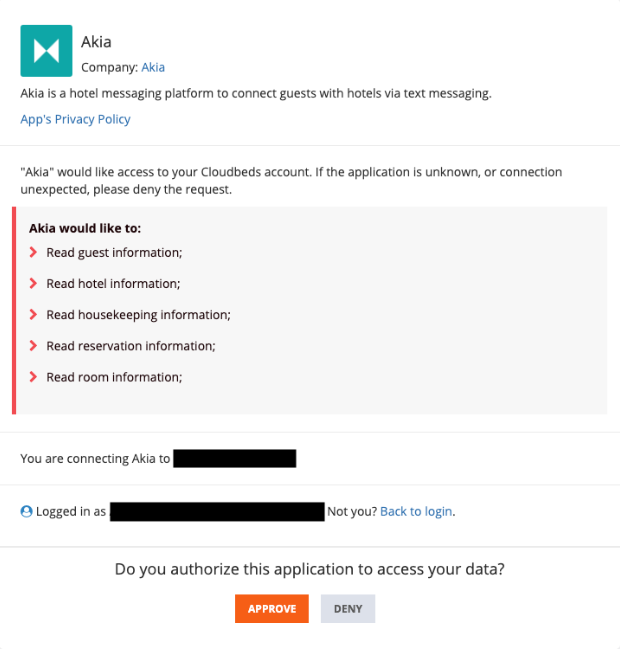Viewport: 620px width, 655px height.
Task: Click chevron beside Read room information
Action: click(33, 377)
